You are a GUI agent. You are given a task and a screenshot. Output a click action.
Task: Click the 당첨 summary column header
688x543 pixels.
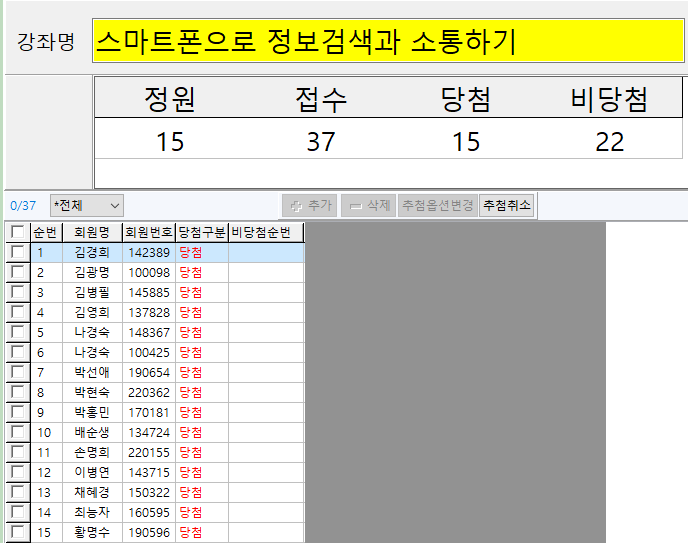pyautogui.click(x=466, y=99)
